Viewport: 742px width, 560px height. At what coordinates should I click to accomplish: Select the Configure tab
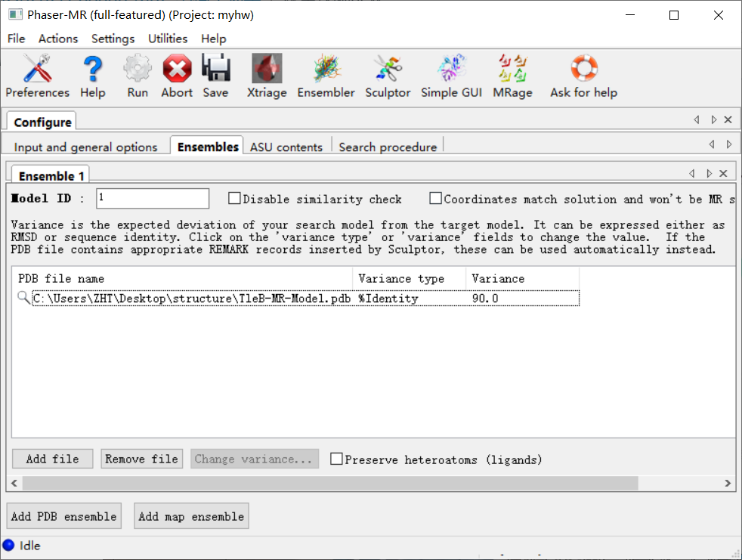pyautogui.click(x=42, y=122)
